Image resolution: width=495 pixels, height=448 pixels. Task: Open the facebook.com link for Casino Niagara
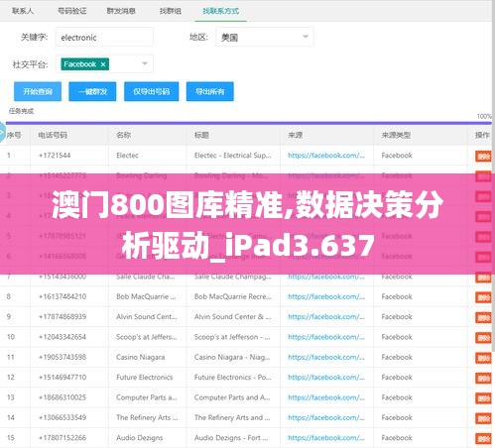[x=326, y=357]
